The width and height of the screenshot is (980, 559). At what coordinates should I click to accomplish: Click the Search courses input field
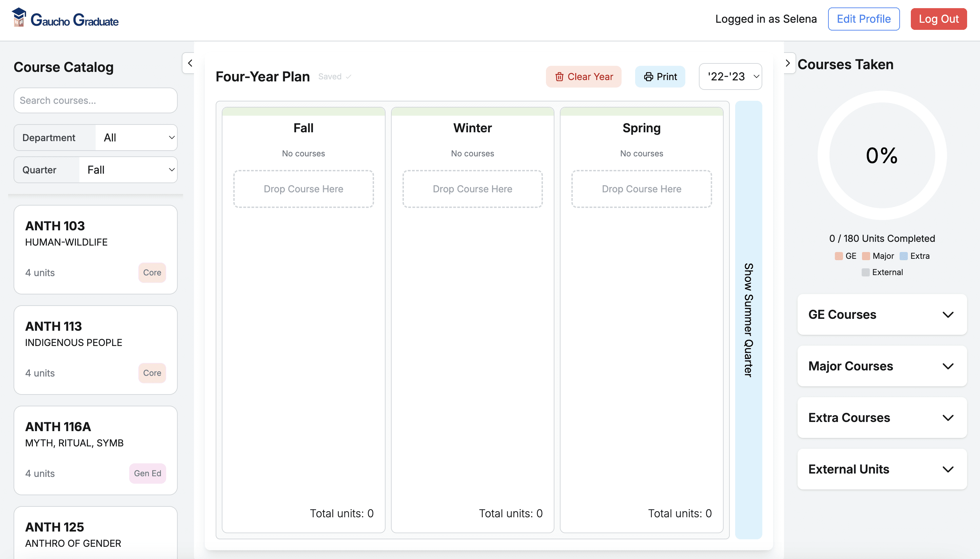96,100
